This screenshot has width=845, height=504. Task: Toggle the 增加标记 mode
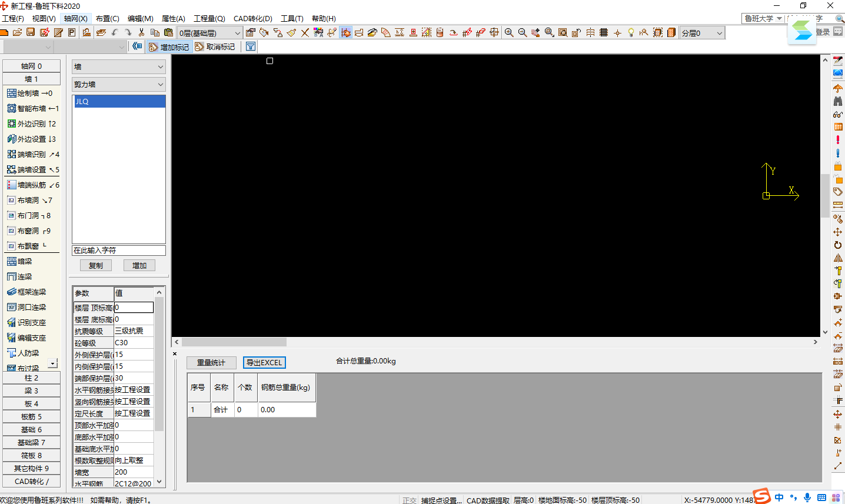pos(169,46)
